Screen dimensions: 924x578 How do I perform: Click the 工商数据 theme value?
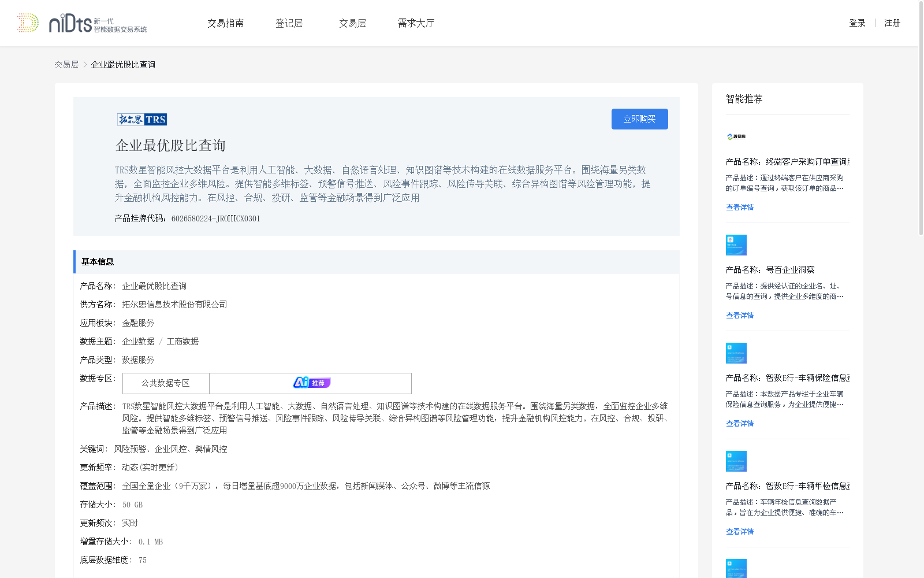(x=182, y=342)
